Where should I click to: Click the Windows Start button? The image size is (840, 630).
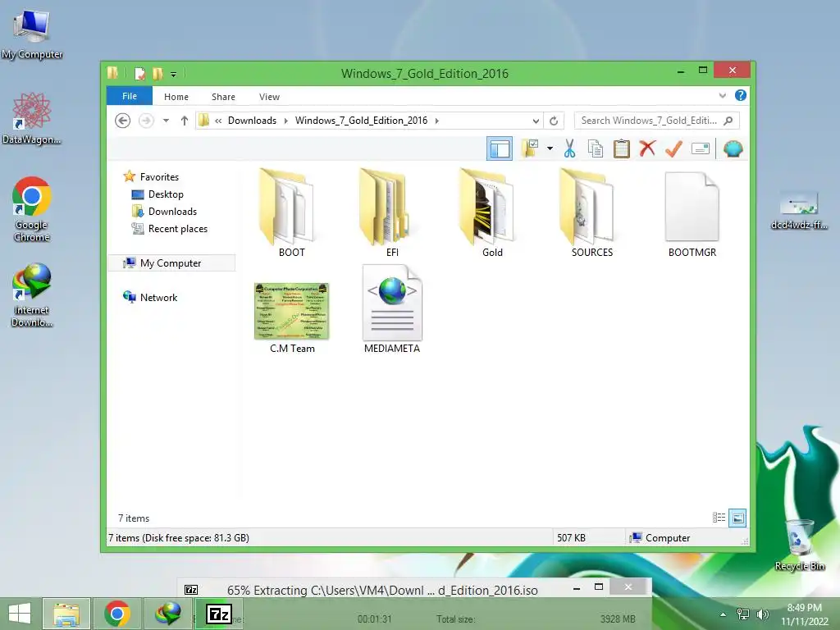point(20,614)
